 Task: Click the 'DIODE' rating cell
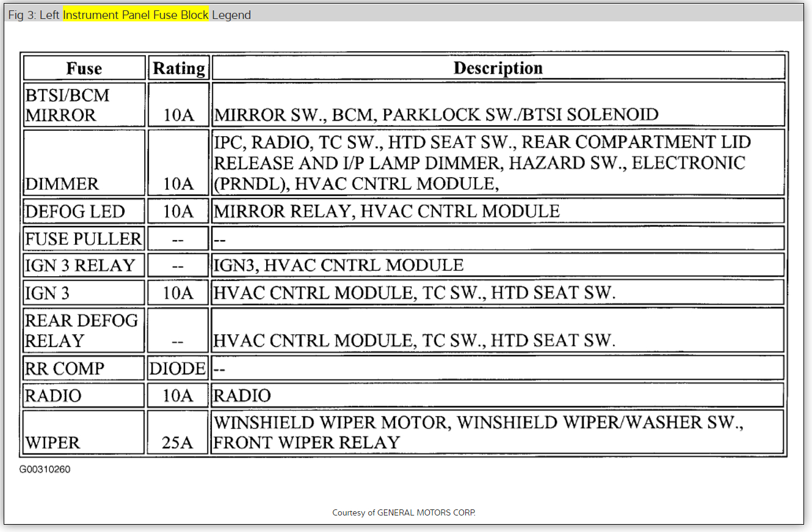tap(179, 368)
